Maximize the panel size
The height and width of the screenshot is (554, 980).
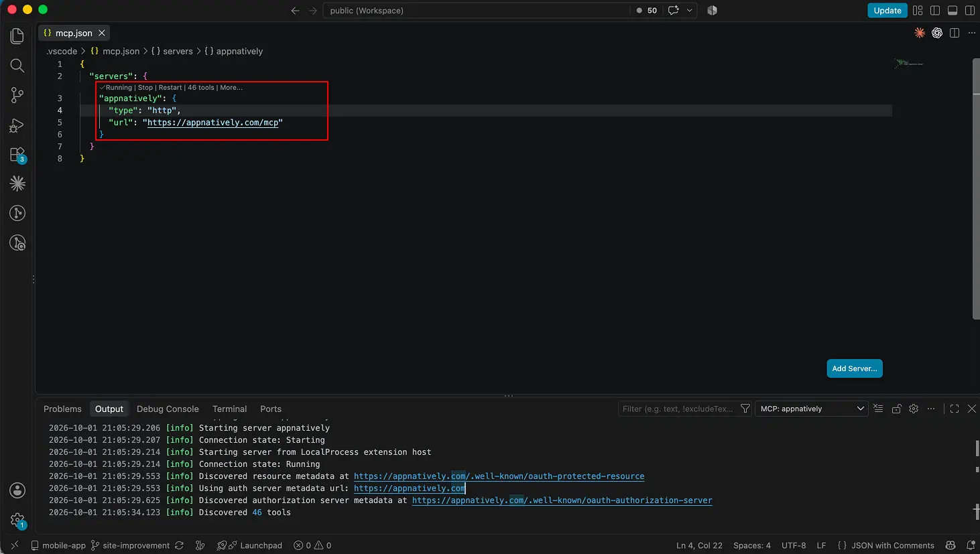(955, 409)
